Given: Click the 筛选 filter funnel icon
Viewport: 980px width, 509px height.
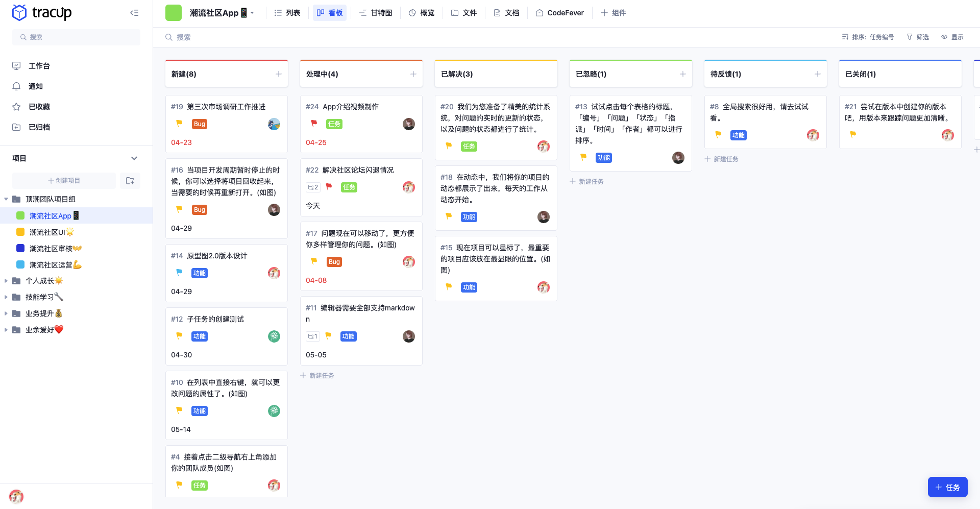Looking at the screenshot, I should point(910,37).
